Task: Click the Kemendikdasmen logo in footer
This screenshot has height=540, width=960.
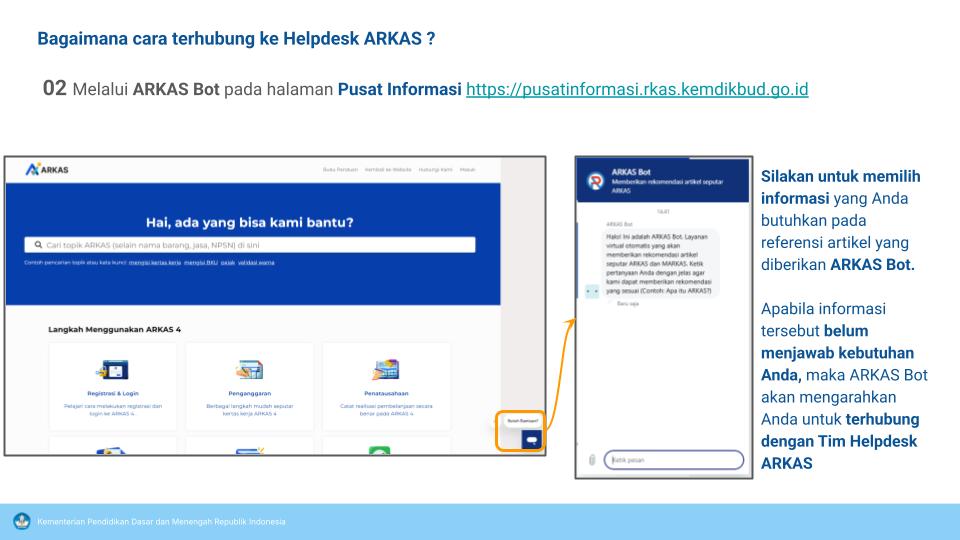Action: point(21,522)
